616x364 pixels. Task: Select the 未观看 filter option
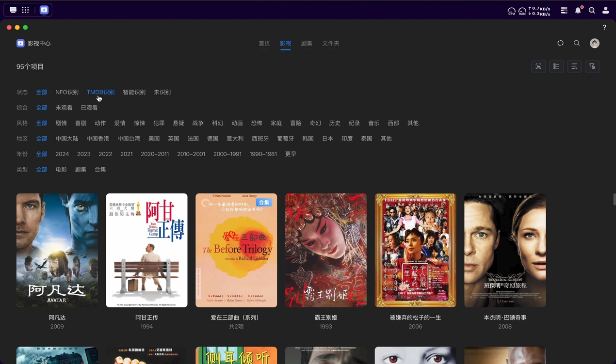(64, 108)
